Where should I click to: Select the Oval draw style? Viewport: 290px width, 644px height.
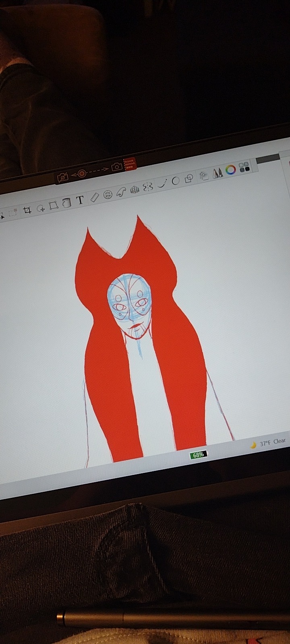click(175, 181)
